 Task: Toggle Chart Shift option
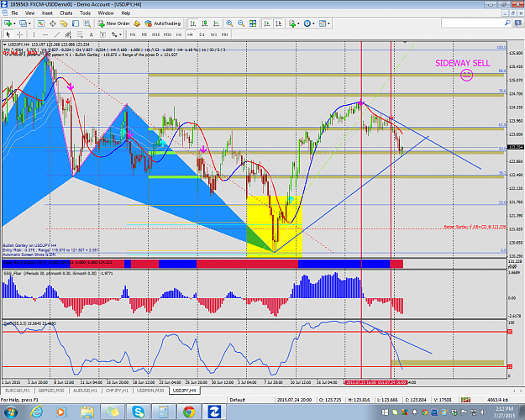click(x=279, y=24)
